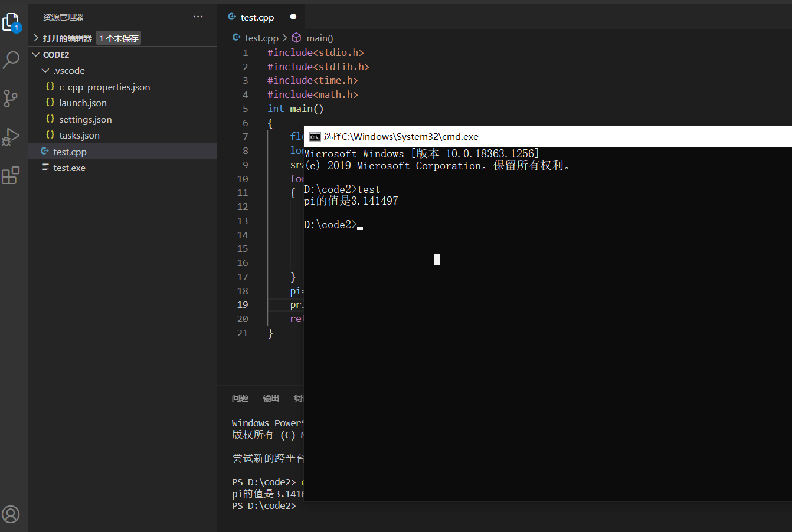Click the #include<time.h> line
The width and height of the screenshot is (792, 532).
pyautogui.click(x=313, y=80)
